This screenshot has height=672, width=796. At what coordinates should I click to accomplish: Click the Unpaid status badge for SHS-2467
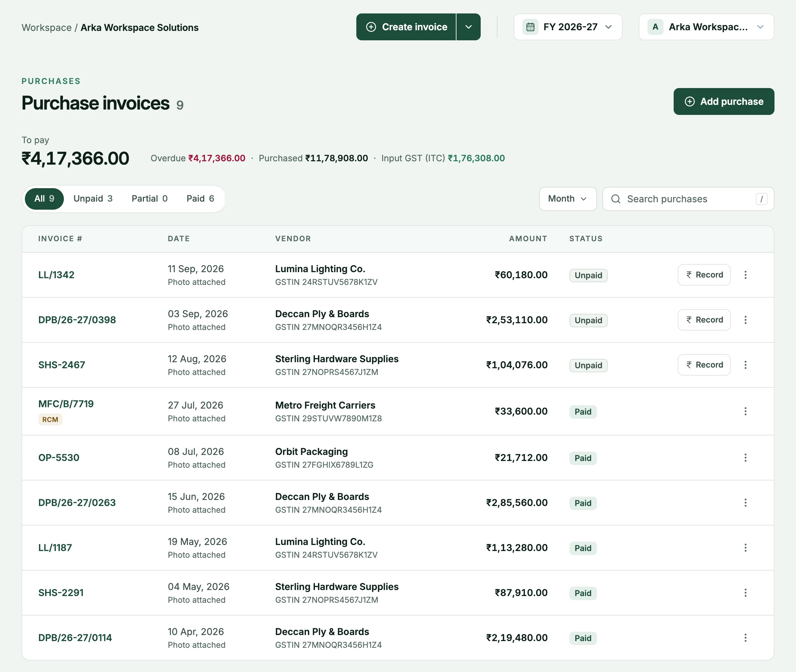pyautogui.click(x=588, y=365)
